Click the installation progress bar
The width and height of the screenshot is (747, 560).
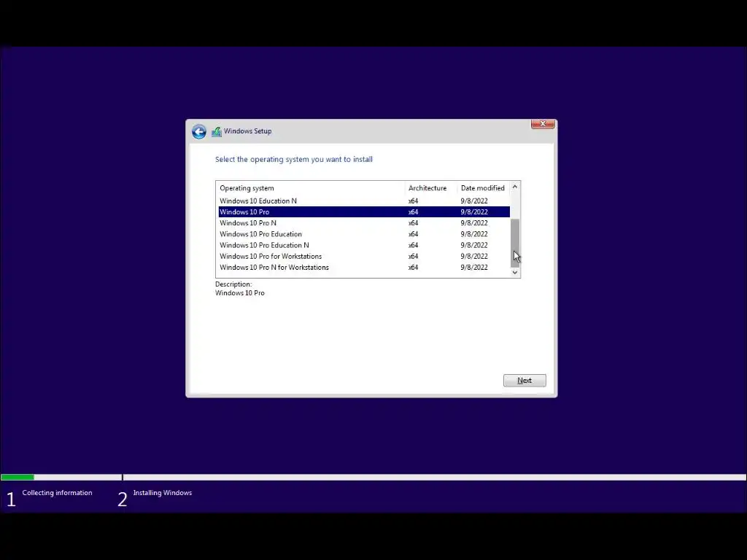click(373, 477)
